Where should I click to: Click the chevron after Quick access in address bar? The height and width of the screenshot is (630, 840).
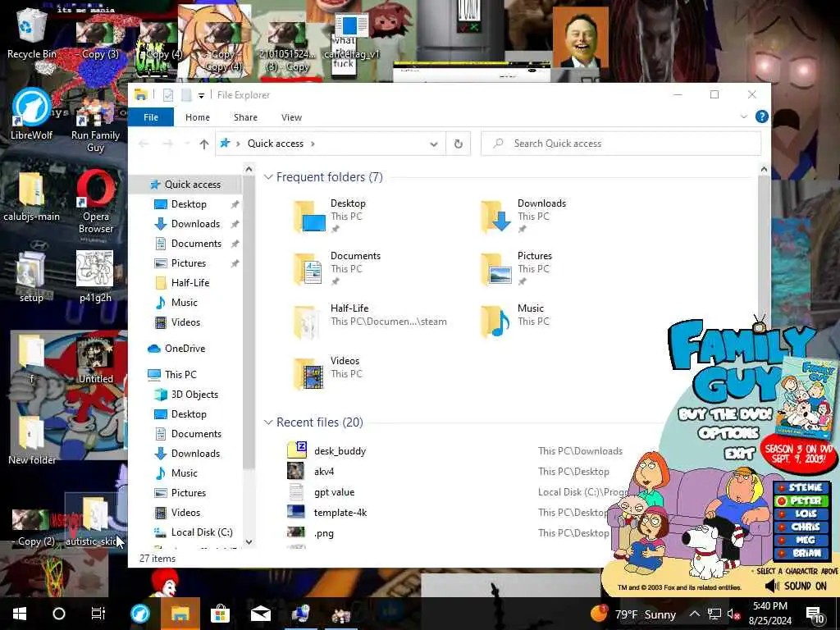click(x=313, y=144)
